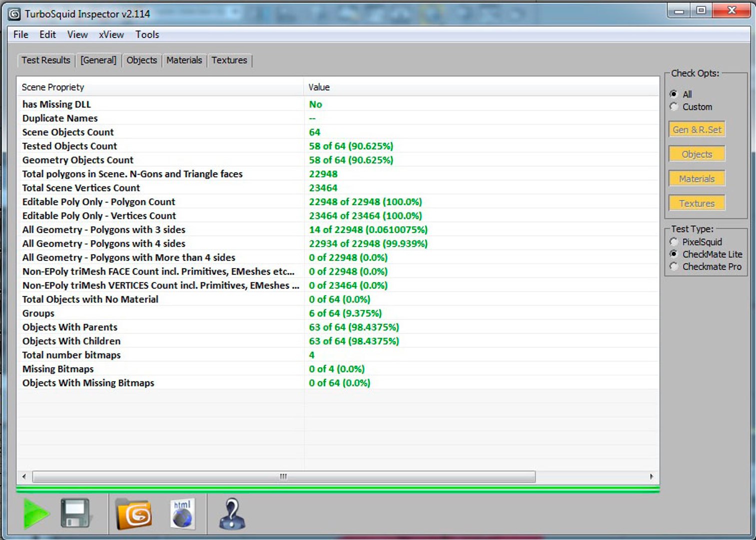Viewport: 756px width, 540px height.
Task: Select the 'Geometry Objects Count' row
Action: pos(338,160)
